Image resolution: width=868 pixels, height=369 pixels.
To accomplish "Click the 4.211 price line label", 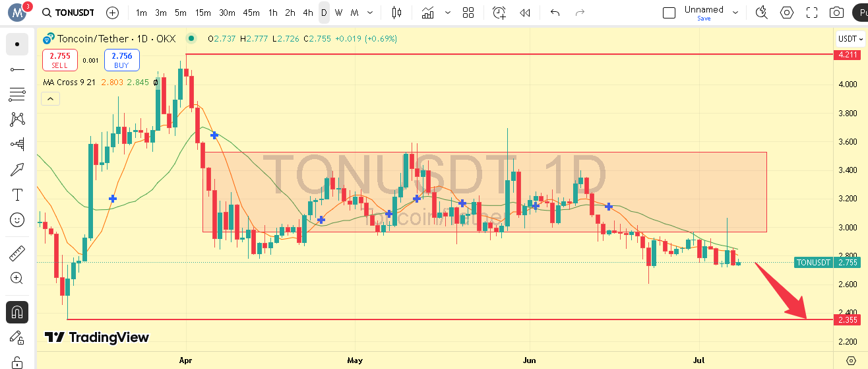I will coord(848,55).
